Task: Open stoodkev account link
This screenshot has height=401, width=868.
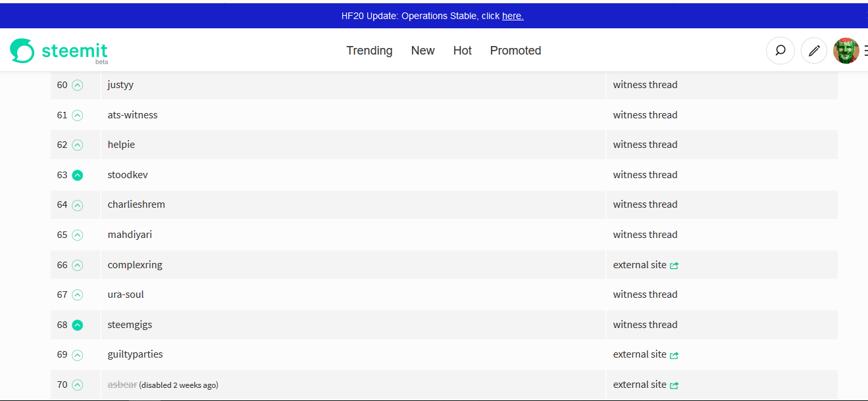Action: pos(128,175)
